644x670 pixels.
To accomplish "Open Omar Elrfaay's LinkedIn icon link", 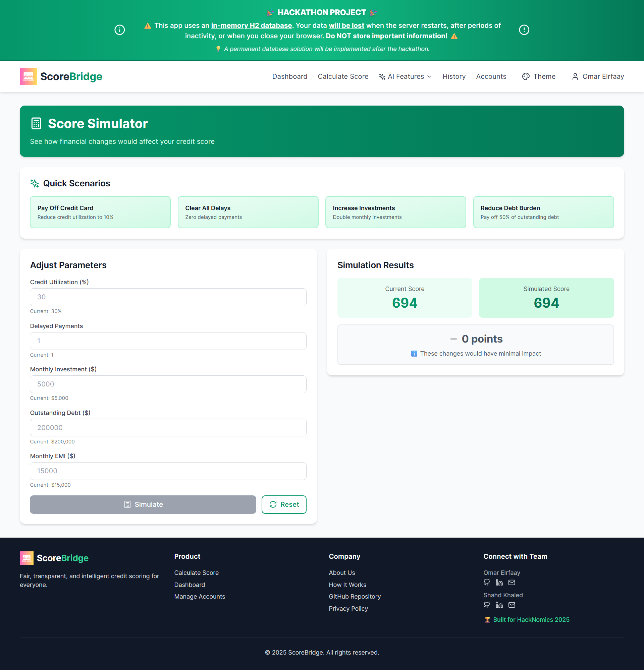I will pyautogui.click(x=499, y=583).
